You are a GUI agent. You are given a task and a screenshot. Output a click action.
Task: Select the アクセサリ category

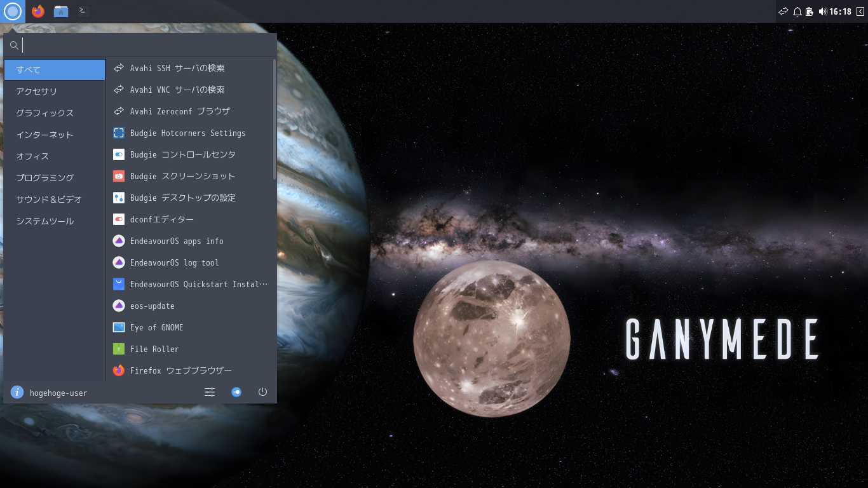point(55,91)
